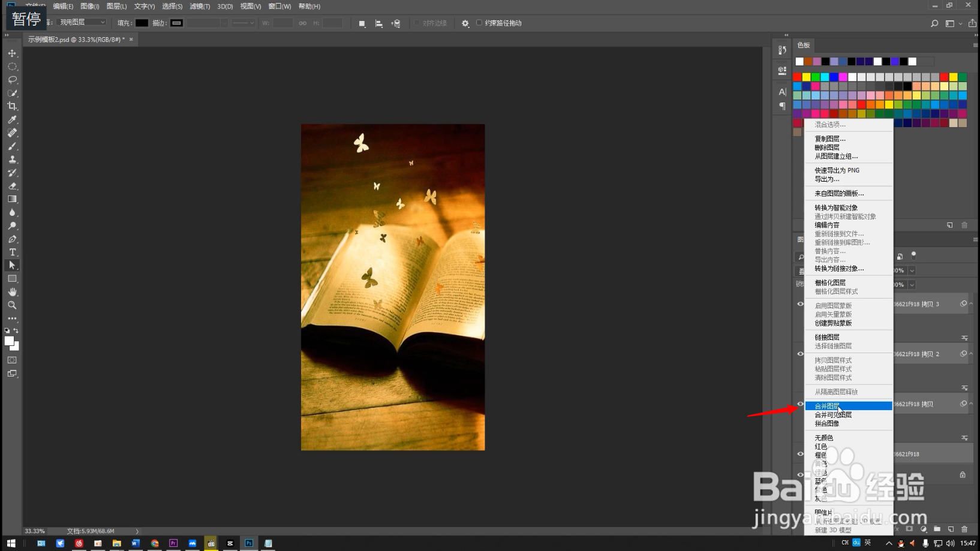Open the opacity percentage dropdown arrow
Viewport: 980px width, 551px height.
click(x=912, y=270)
